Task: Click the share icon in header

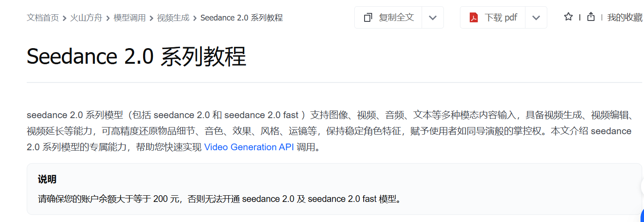Action: pos(591,17)
